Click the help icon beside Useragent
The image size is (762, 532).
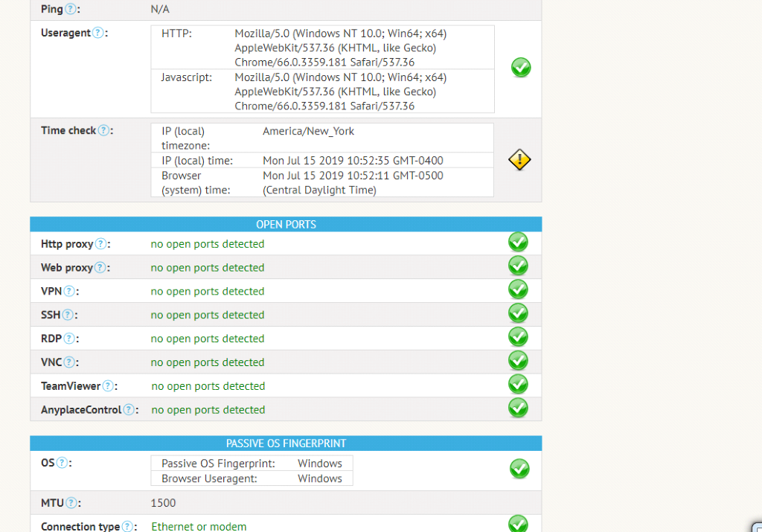coord(97,33)
